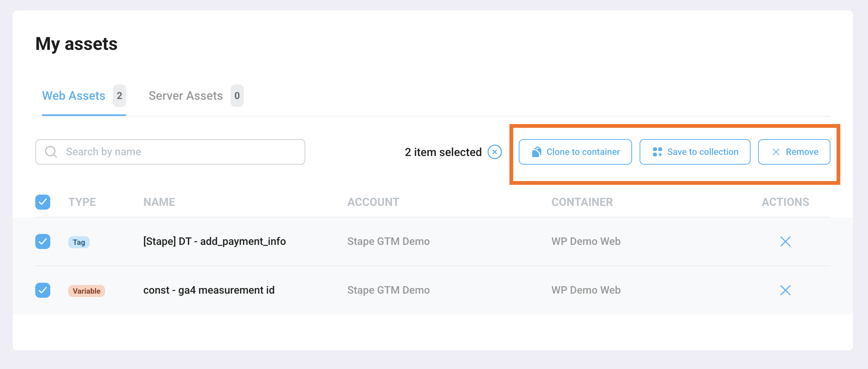Select the name [Stape] DT - add_payment_info

tap(215, 241)
